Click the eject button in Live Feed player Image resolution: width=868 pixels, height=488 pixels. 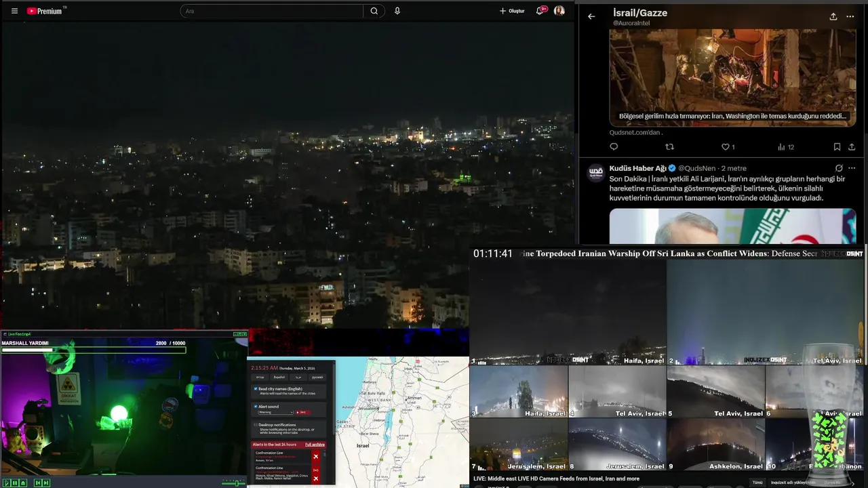coord(23,483)
